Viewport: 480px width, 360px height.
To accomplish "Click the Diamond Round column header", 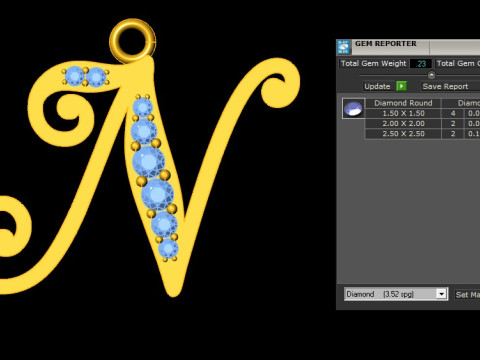I will click(403, 103).
